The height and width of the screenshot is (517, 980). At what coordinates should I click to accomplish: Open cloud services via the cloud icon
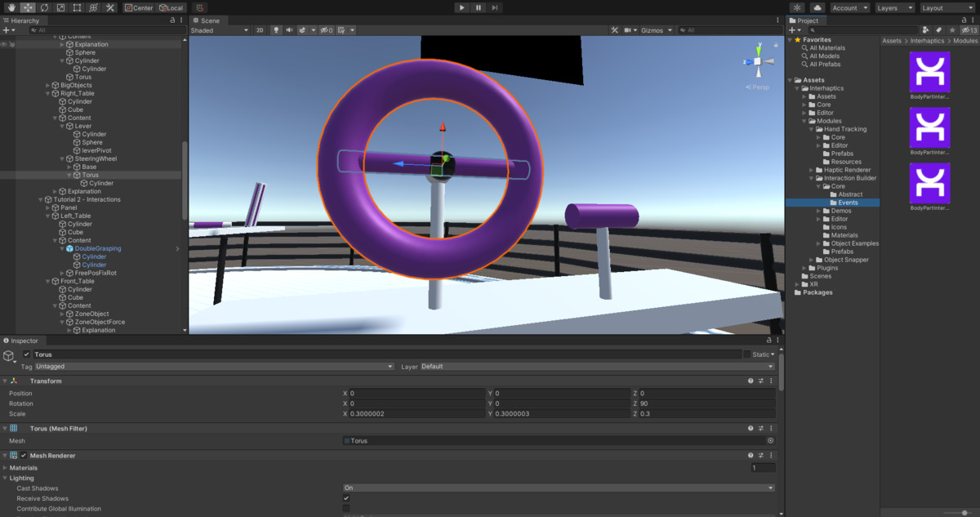click(x=817, y=7)
